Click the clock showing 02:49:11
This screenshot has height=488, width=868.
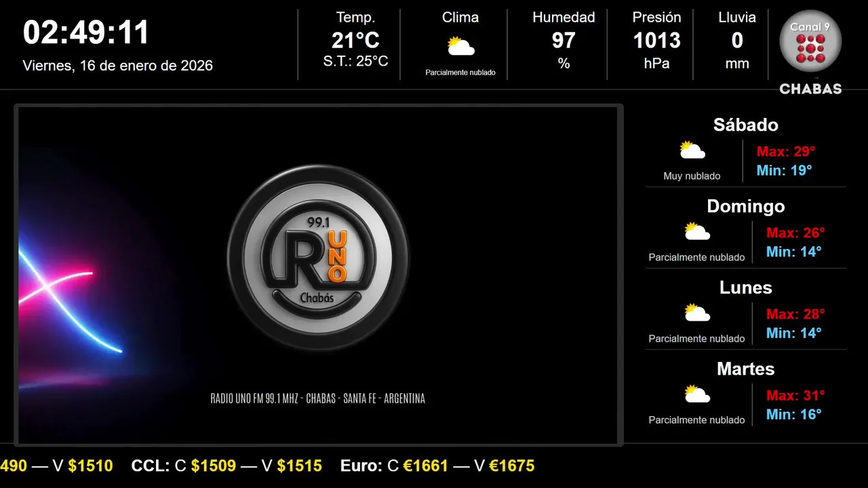[x=86, y=33]
